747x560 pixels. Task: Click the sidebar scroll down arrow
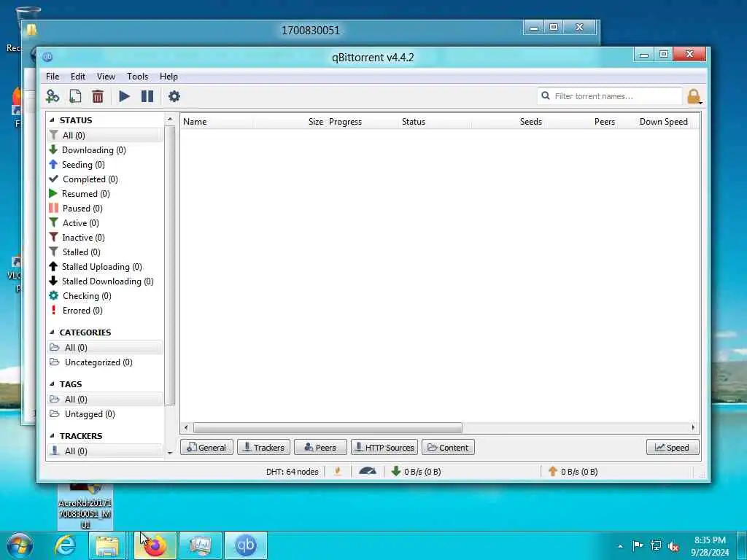170,453
